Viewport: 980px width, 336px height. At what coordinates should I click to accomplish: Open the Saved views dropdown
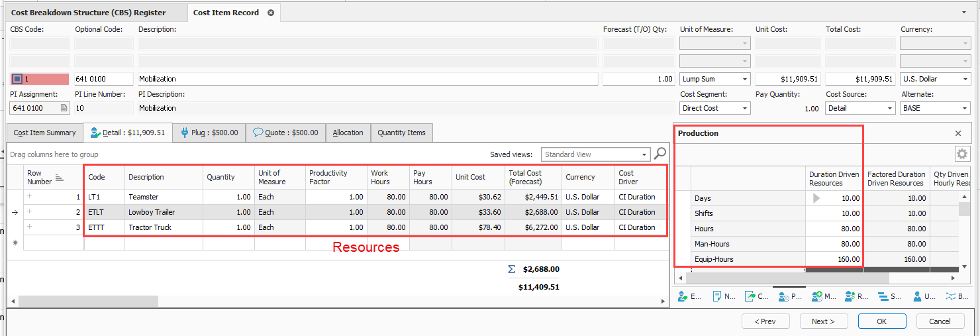coord(644,154)
